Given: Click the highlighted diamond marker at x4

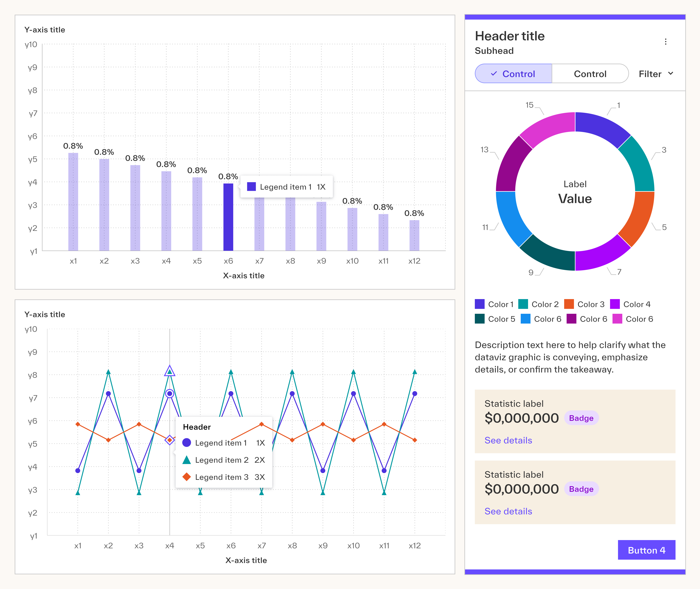Looking at the screenshot, I should tap(170, 440).
